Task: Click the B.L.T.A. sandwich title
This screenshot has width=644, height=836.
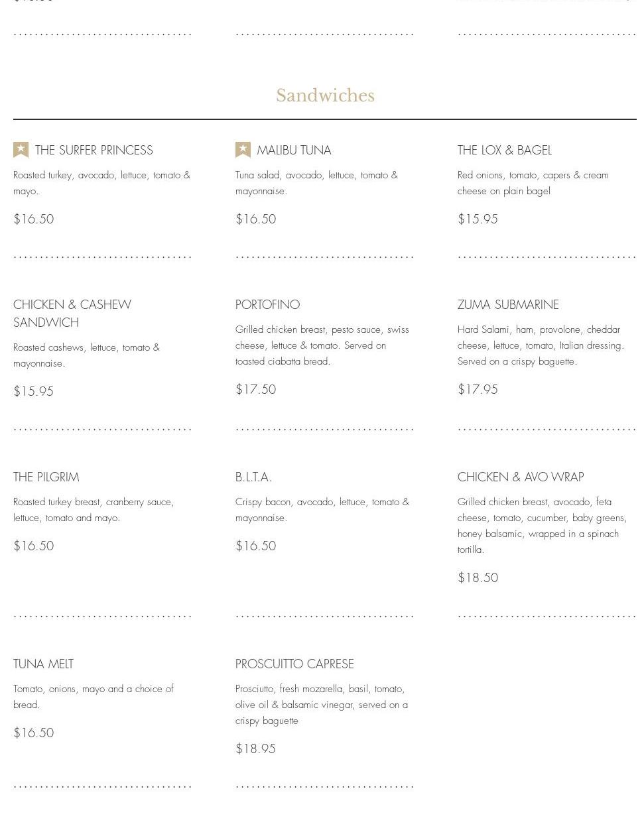Action: pos(253,477)
